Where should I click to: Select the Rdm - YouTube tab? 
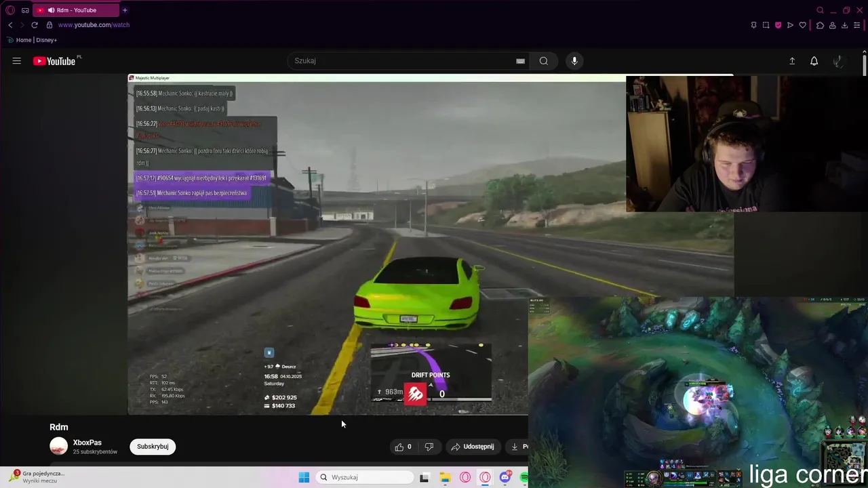(75, 10)
